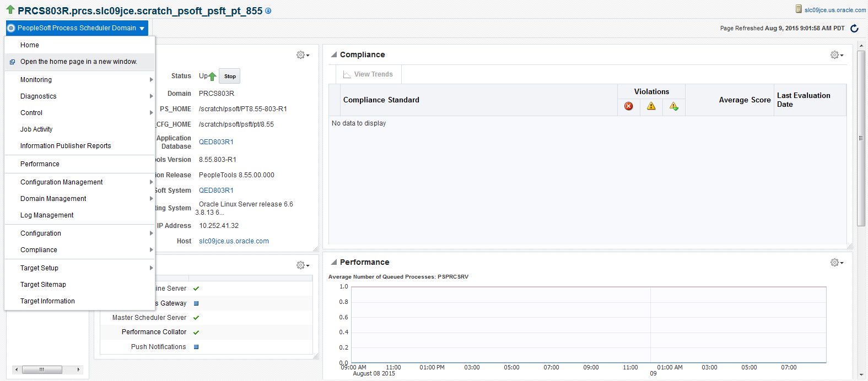The height and width of the screenshot is (381, 868).
Task: Click the green up-status arrow beside target name
Action: pos(10,9)
